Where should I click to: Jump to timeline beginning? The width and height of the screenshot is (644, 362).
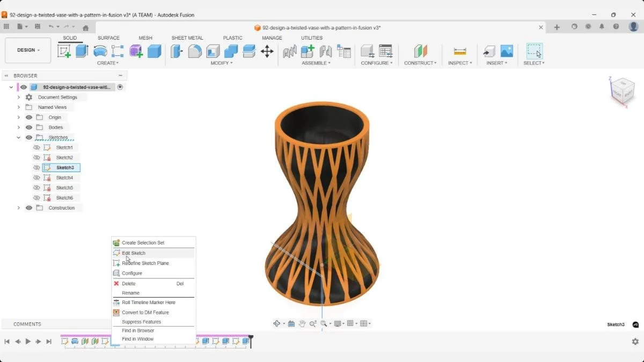(x=7, y=342)
